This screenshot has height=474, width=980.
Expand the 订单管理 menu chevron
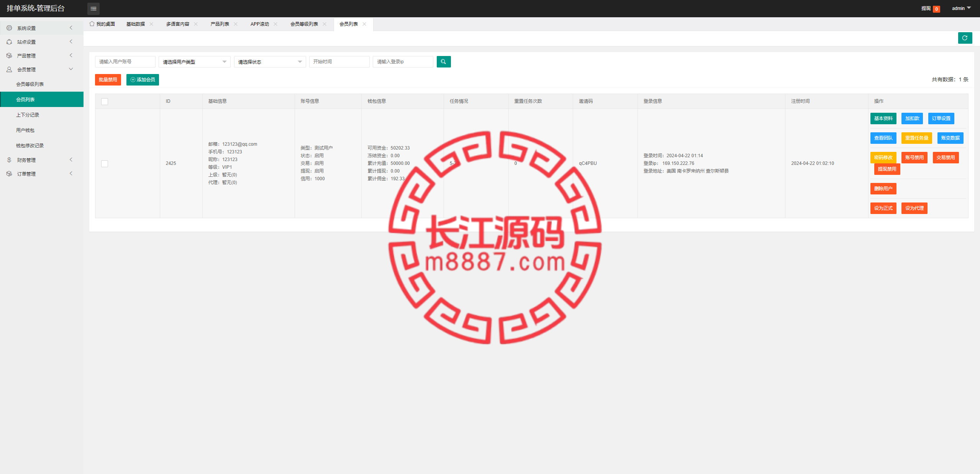[71, 173]
